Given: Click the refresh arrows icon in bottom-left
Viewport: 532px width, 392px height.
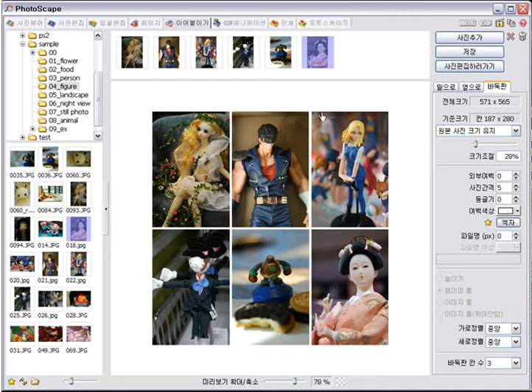Looking at the screenshot, I should point(23,382).
